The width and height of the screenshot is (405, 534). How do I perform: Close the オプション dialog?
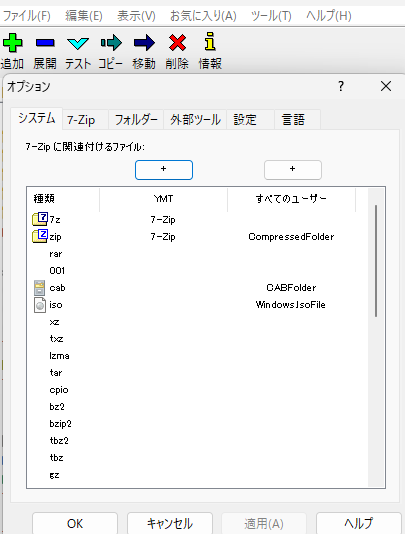click(386, 86)
